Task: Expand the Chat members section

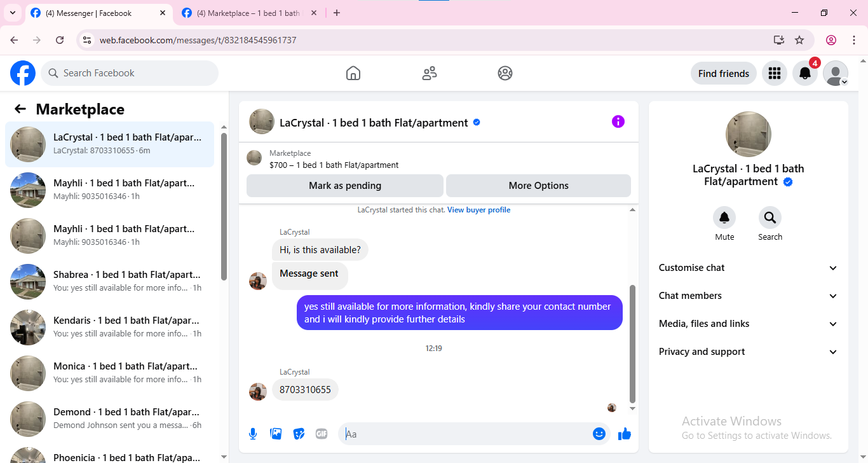Action: point(749,296)
